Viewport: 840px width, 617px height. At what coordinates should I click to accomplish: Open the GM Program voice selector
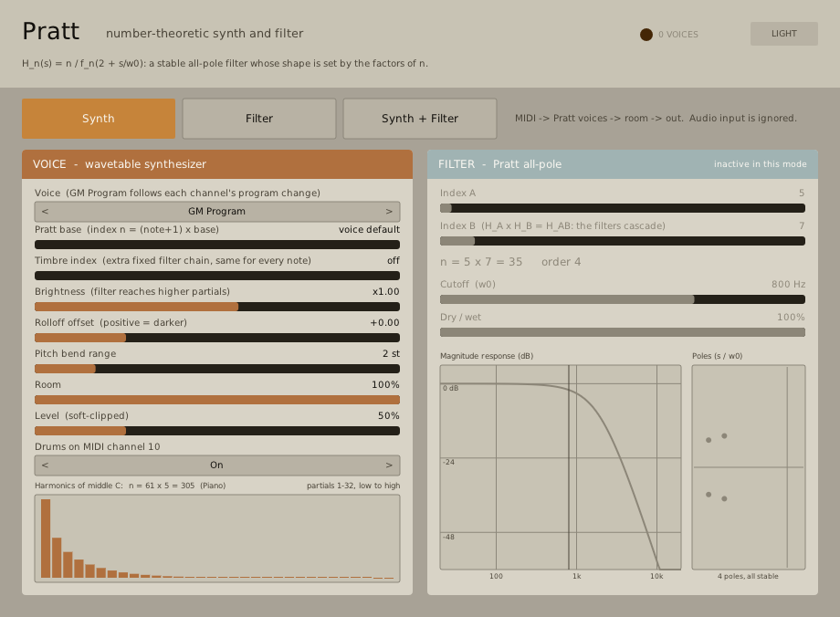tap(217, 212)
